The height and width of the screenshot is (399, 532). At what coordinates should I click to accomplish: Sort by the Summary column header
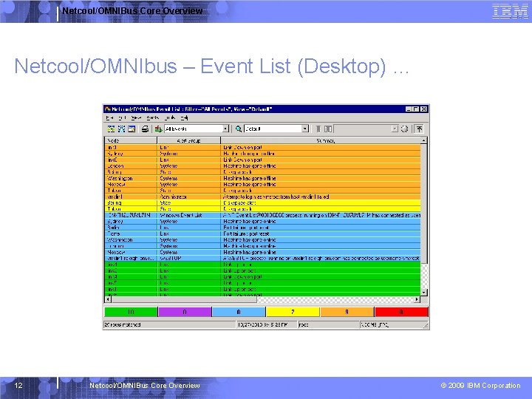click(321, 140)
